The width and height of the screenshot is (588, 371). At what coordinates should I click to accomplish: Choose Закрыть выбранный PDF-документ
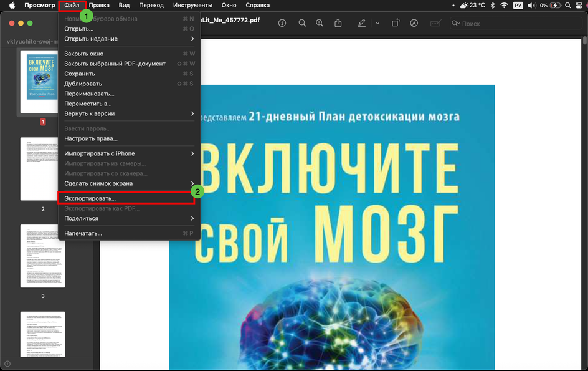[x=129, y=64]
